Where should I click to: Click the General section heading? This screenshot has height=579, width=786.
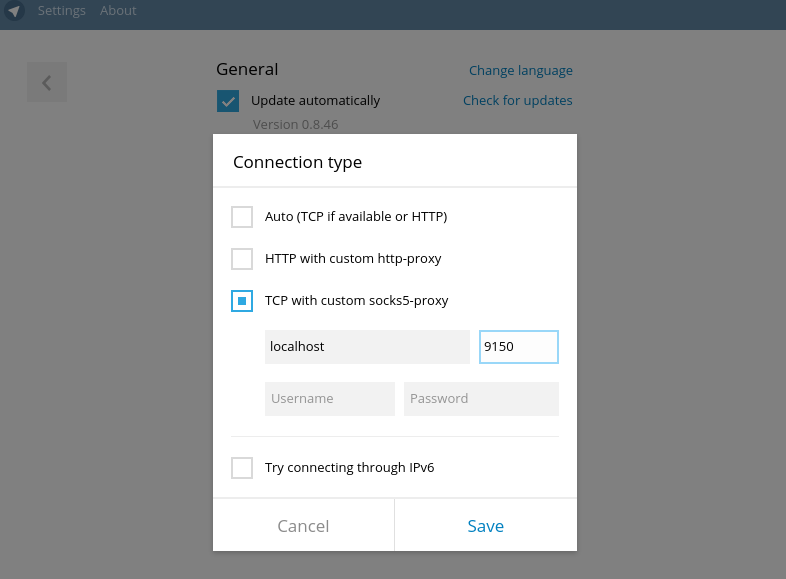tap(247, 70)
